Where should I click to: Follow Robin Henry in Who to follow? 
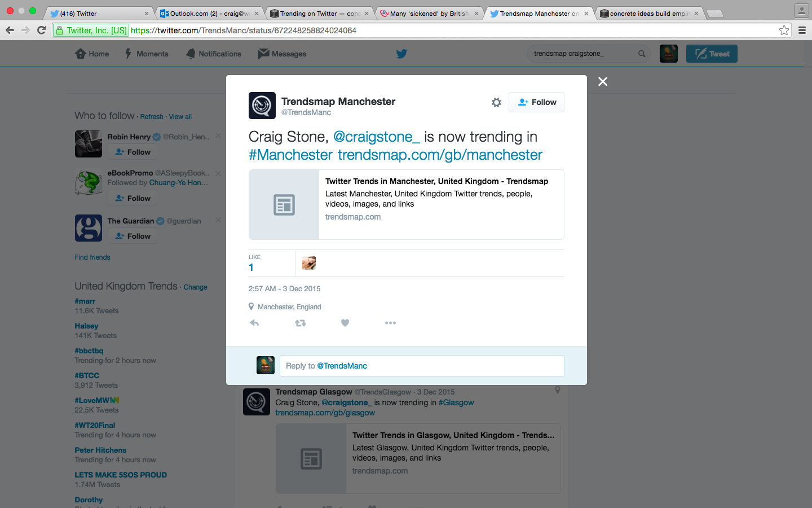pos(133,152)
